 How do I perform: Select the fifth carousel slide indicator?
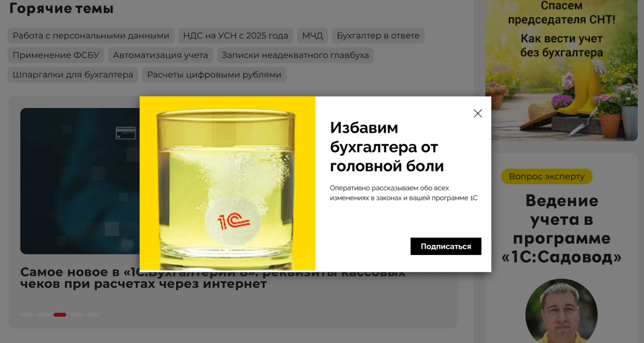pos(93,315)
